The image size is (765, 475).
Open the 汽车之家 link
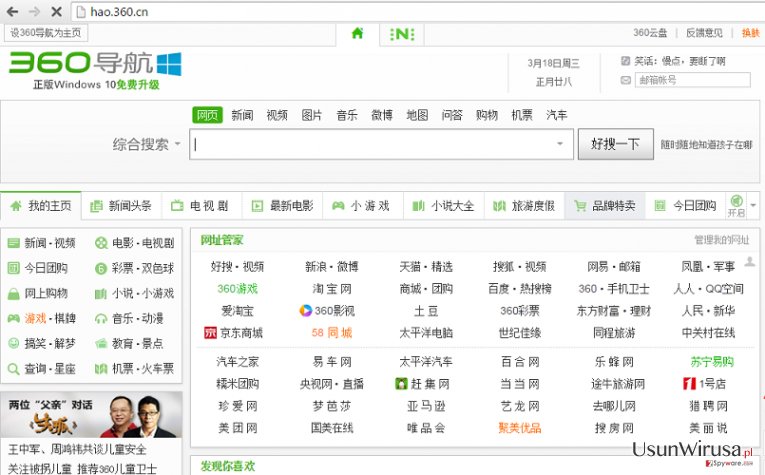(x=238, y=362)
